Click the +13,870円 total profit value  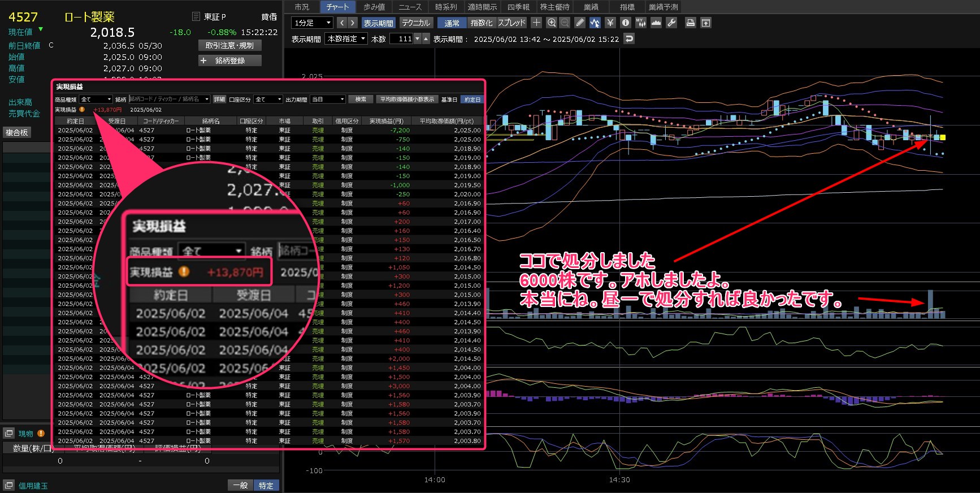click(107, 110)
